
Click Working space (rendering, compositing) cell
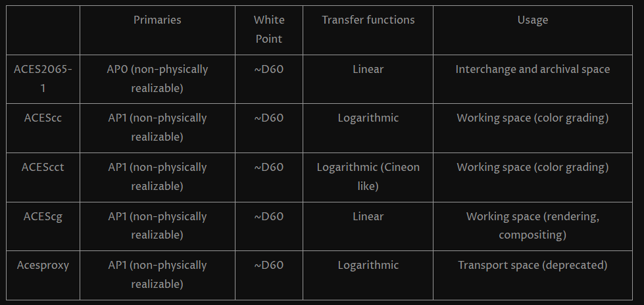pos(532,225)
